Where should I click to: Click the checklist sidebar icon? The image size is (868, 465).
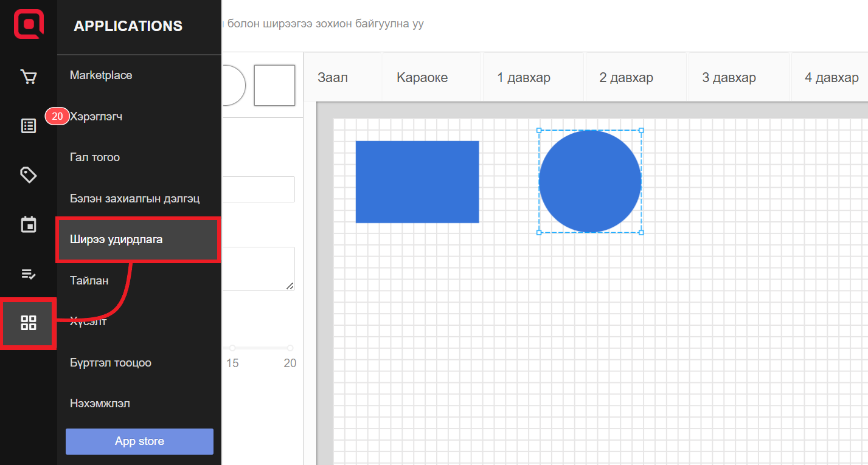pos(29,274)
